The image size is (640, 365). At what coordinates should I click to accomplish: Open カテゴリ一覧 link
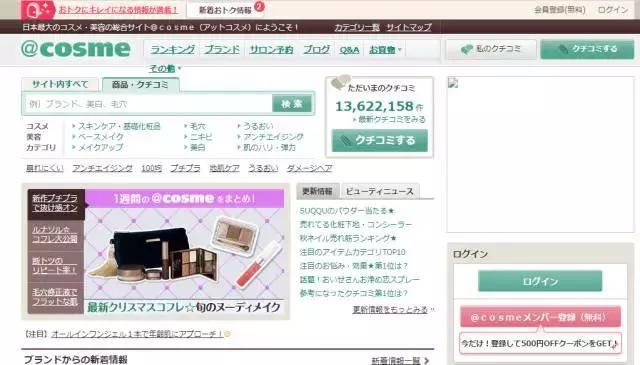tap(357, 27)
